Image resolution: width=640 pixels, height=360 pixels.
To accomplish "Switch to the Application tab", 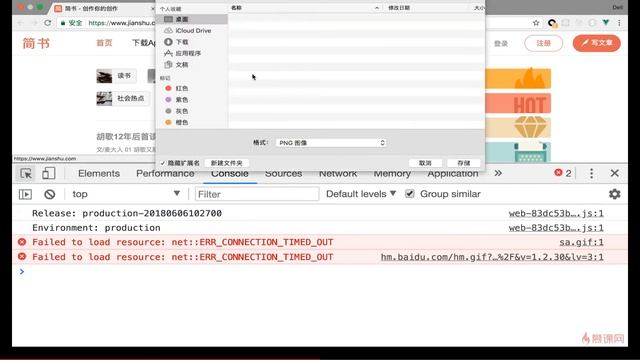I will click(x=453, y=174).
